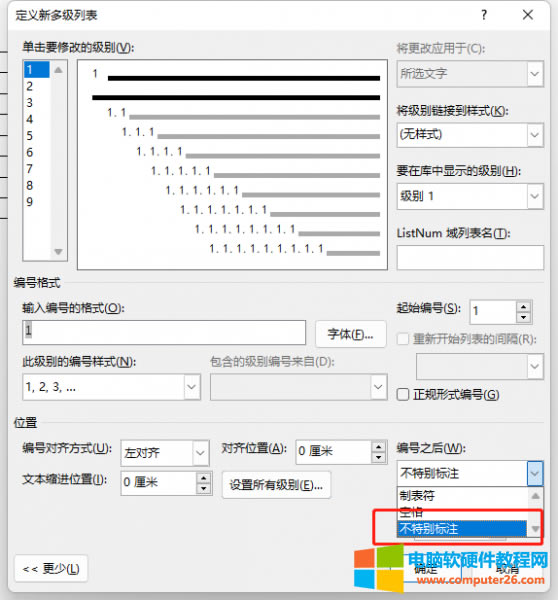
Task: Click the 字体 font button
Action: (351, 334)
